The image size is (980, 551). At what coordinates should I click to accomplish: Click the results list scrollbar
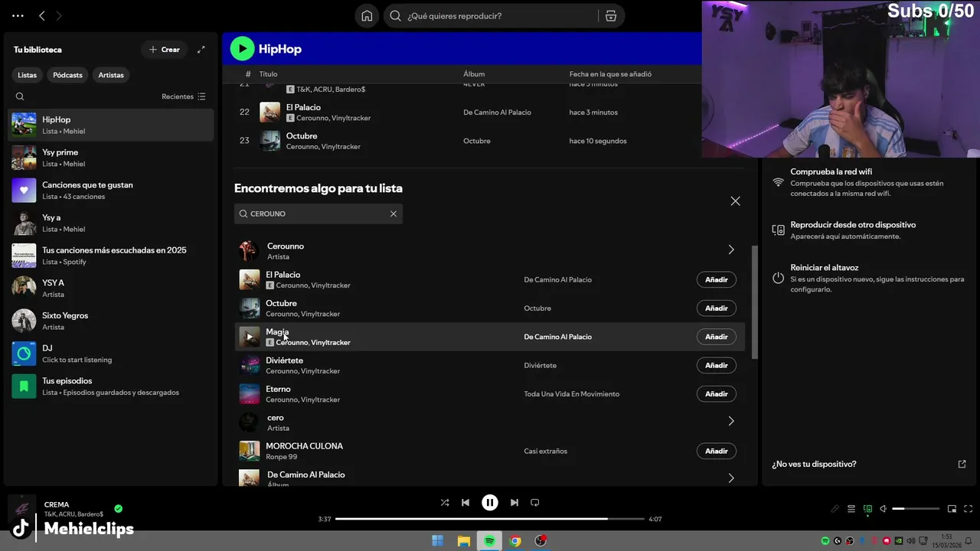(755, 302)
